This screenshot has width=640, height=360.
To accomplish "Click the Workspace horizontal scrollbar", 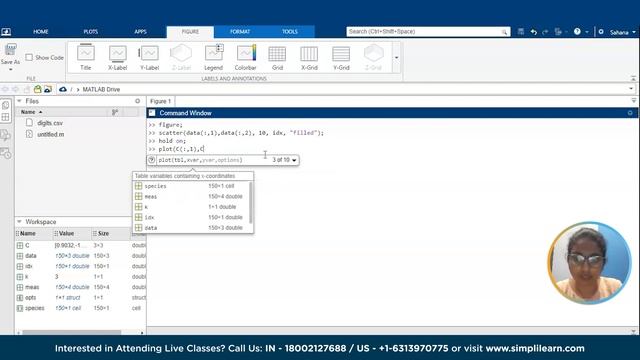I will tap(71, 333).
